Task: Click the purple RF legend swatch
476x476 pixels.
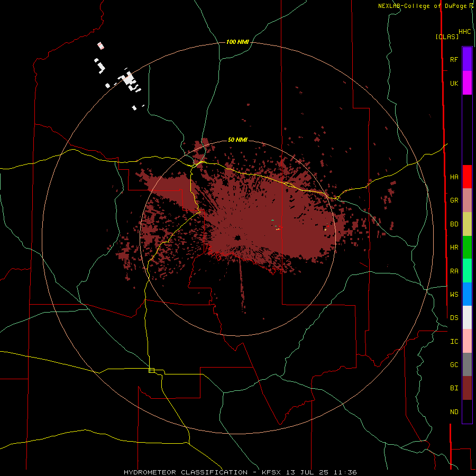Action: (467, 59)
